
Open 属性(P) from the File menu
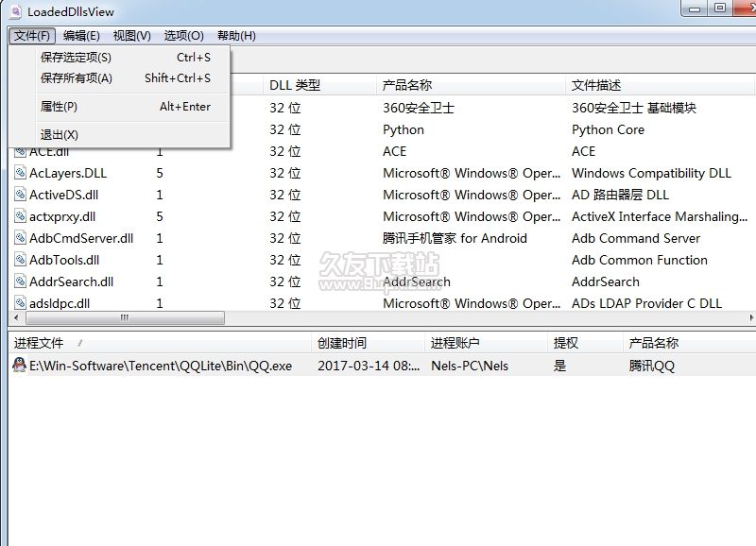127,107
